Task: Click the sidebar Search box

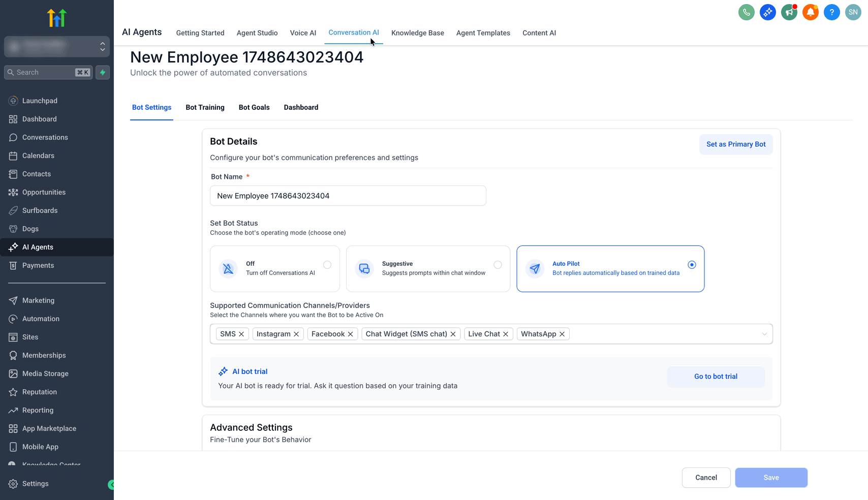Action: [x=48, y=73]
